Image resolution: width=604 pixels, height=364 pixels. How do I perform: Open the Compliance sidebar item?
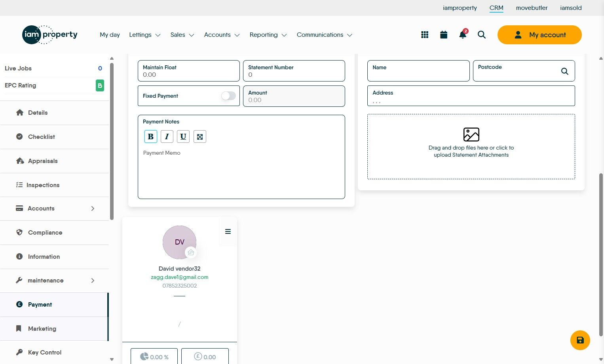tap(55, 233)
